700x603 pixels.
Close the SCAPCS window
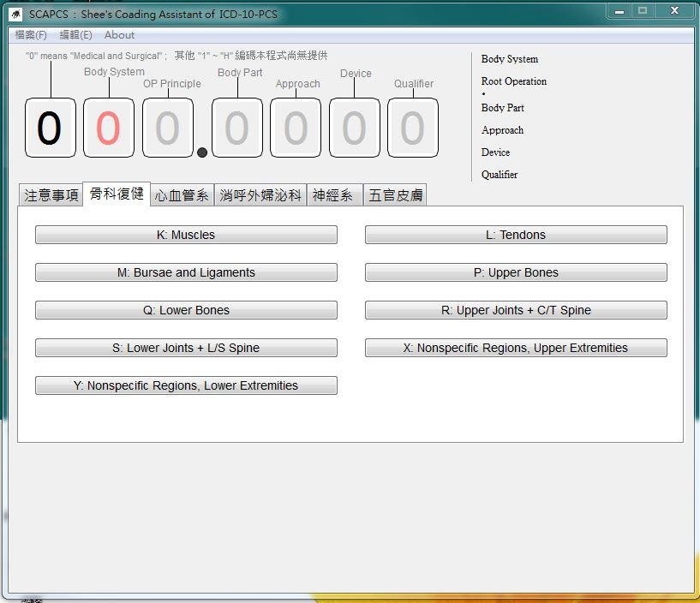(674, 11)
